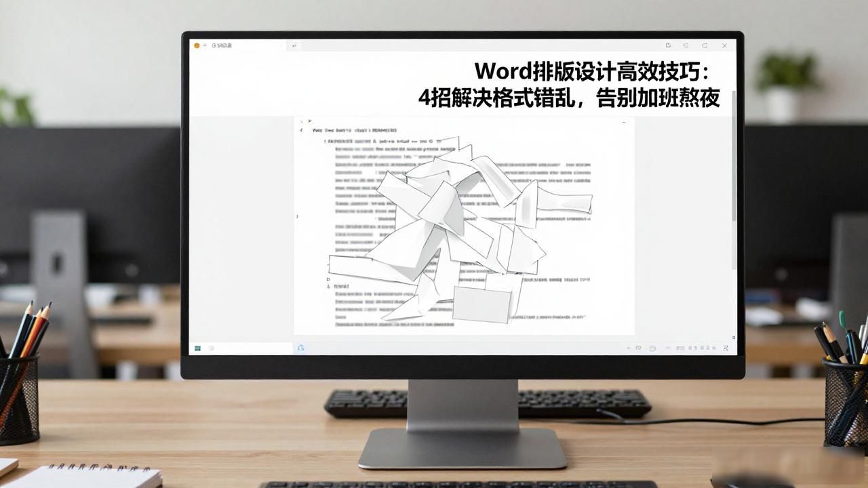Click the blue page icon in bottom bar
The height and width of the screenshot is (488, 868).
click(x=300, y=348)
